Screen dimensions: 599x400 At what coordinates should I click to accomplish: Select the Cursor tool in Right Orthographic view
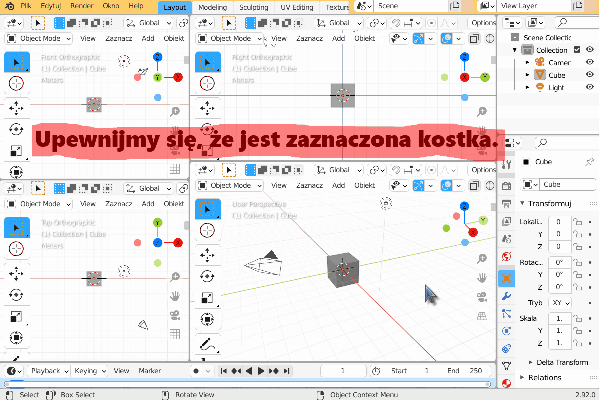click(x=207, y=83)
